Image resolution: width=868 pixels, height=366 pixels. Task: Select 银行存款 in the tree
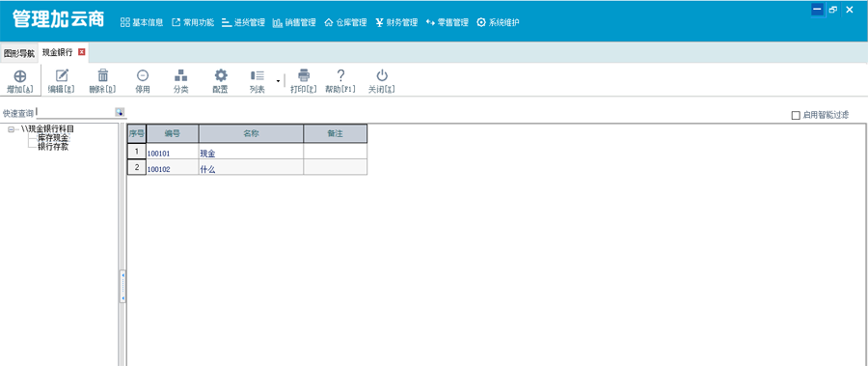pyautogui.click(x=53, y=147)
